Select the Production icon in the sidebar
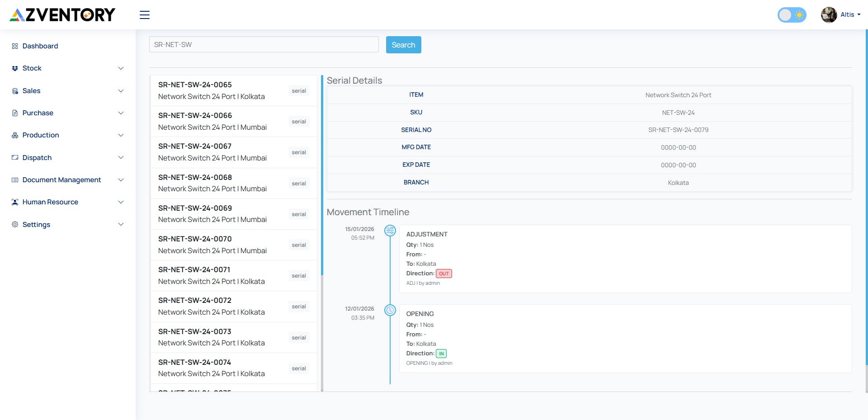 pyautogui.click(x=14, y=135)
